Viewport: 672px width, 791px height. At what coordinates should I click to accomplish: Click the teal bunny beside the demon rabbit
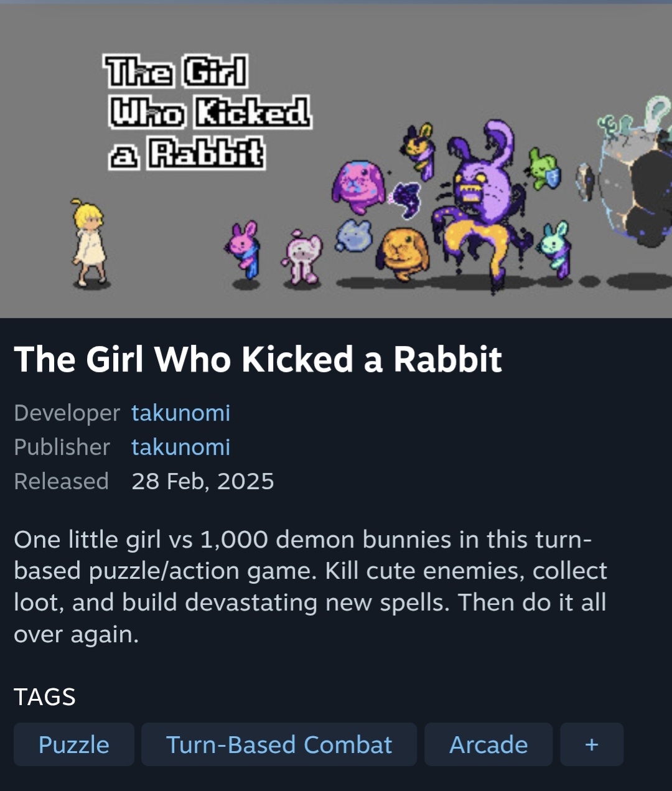tap(556, 249)
